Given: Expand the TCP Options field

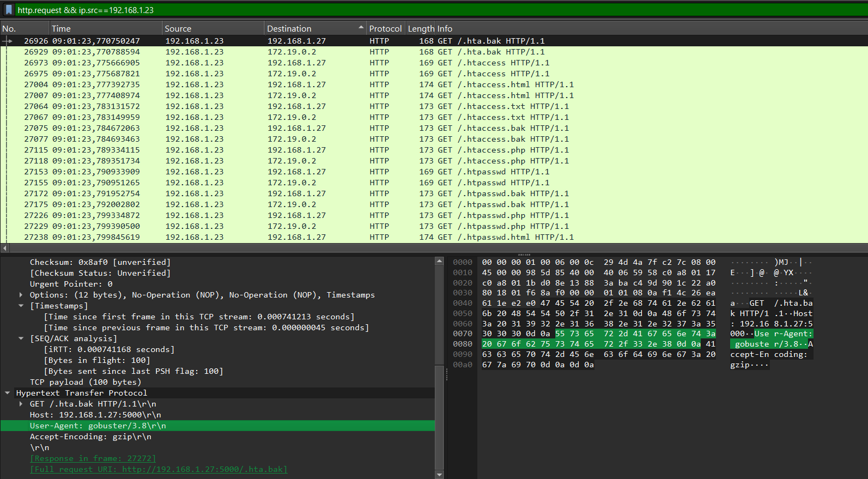Looking at the screenshot, I should [x=21, y=295].
